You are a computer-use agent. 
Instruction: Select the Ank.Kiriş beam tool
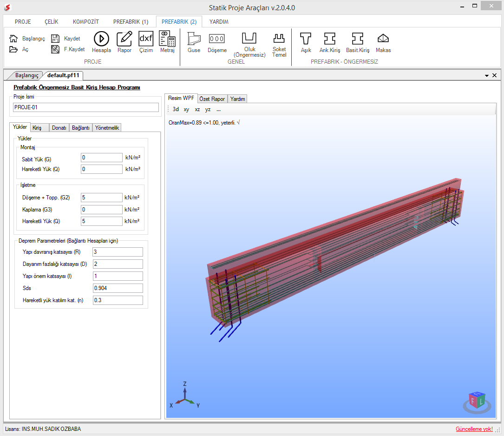329,42
